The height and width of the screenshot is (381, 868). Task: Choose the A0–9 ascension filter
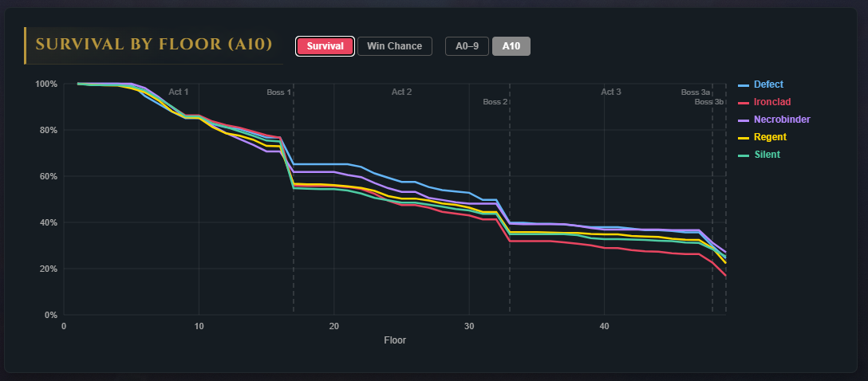click(x=467, y=46)
